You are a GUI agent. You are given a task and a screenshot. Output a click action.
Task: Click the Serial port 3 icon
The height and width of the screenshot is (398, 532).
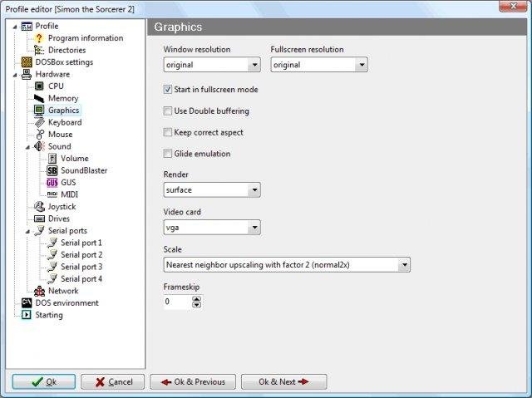coord(52,267)
